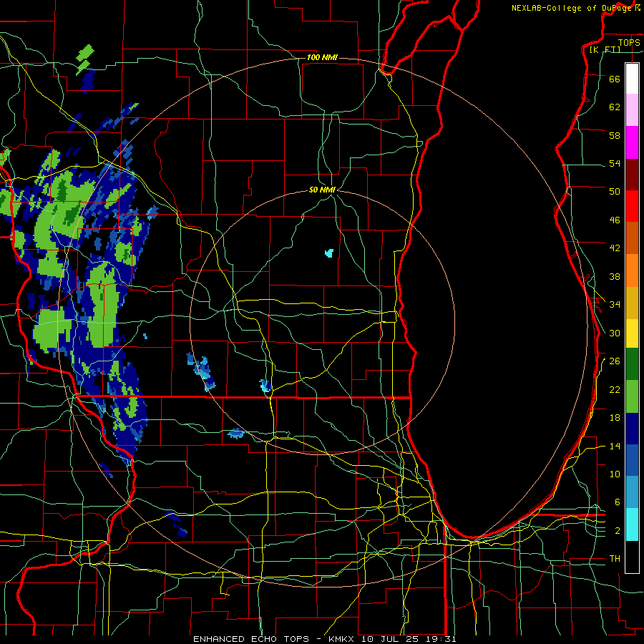Viewport: 644px width, 644px height.
Task: Click the legend value "50"
Action: click(x=615, y=192)
